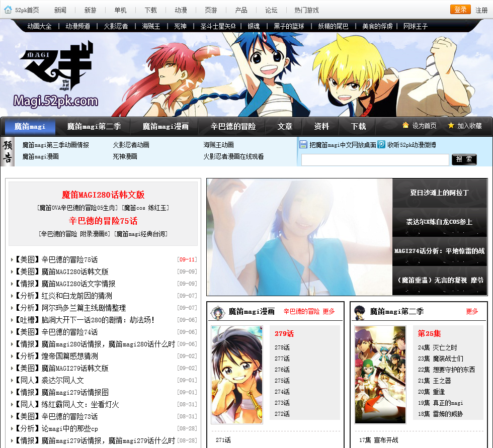Open episode 第25集
This screenshot has width=493, height=448.
click(x=429, y=334)
